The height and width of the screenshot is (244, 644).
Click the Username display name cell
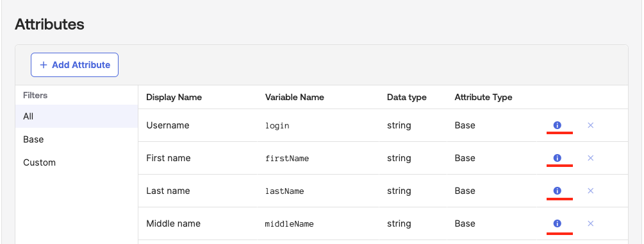168,125
